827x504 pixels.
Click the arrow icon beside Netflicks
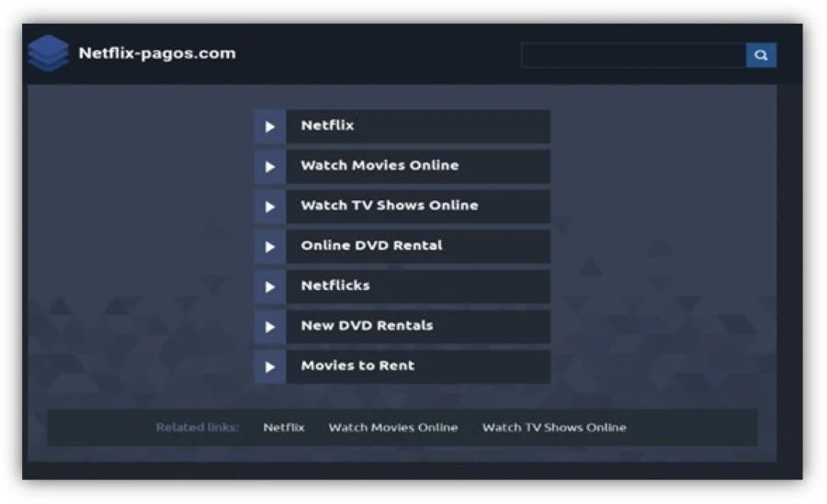tap(269, 286)
